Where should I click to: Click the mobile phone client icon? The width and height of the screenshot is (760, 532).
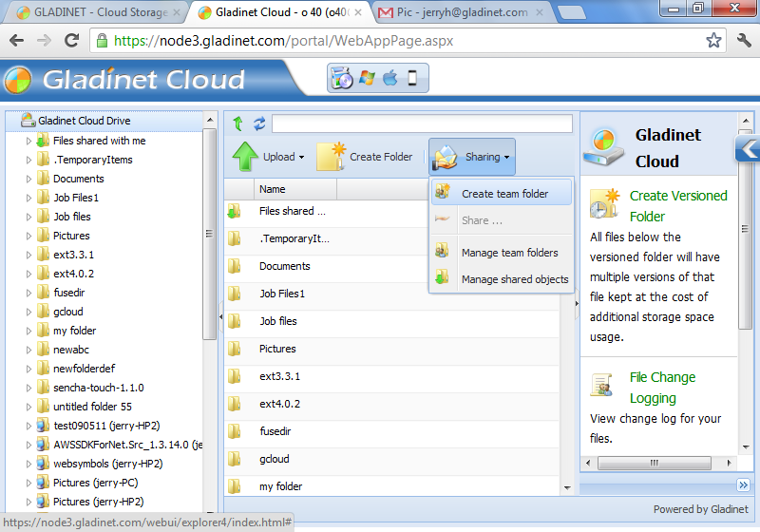(412, 78)
